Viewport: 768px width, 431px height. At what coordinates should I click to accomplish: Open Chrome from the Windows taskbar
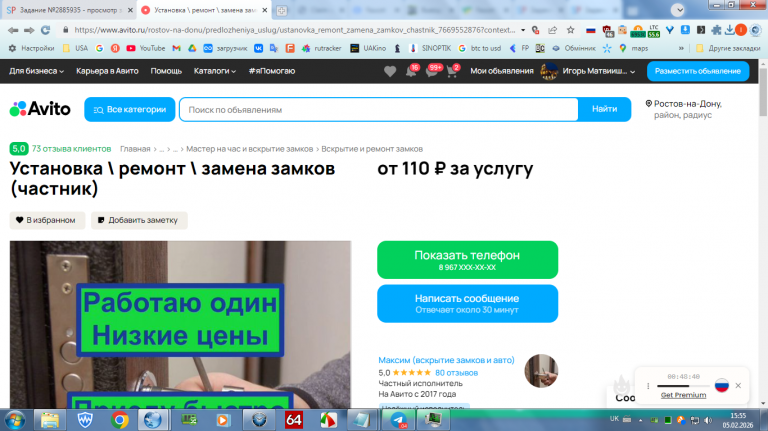(120, 420)
